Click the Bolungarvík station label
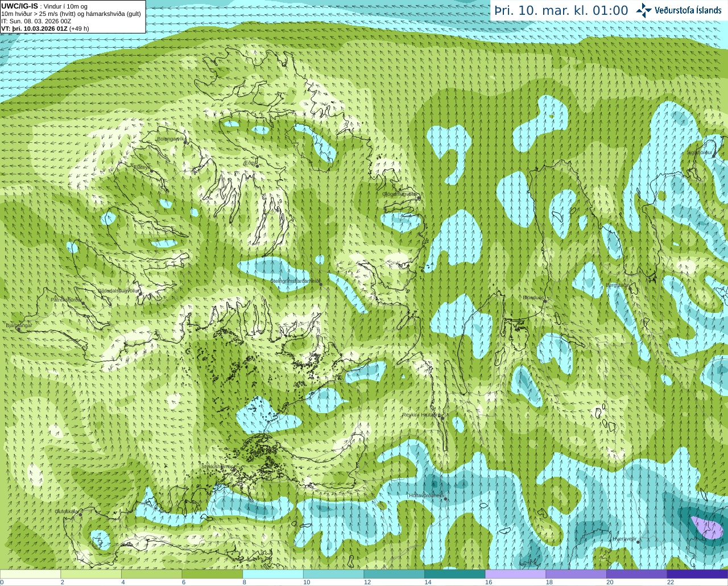Screen dimensions: 728x586 [x=171, y=139]
